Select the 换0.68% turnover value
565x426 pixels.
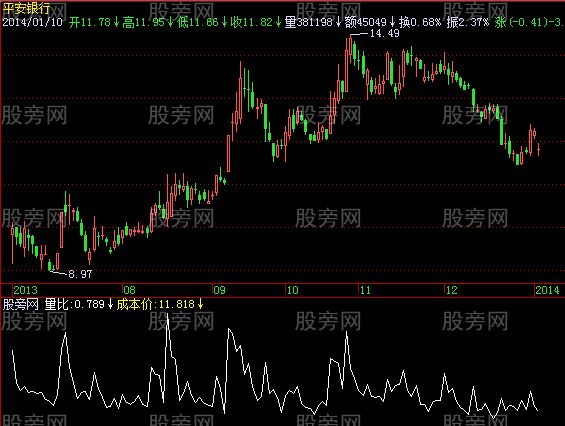[x=420, y=22]
